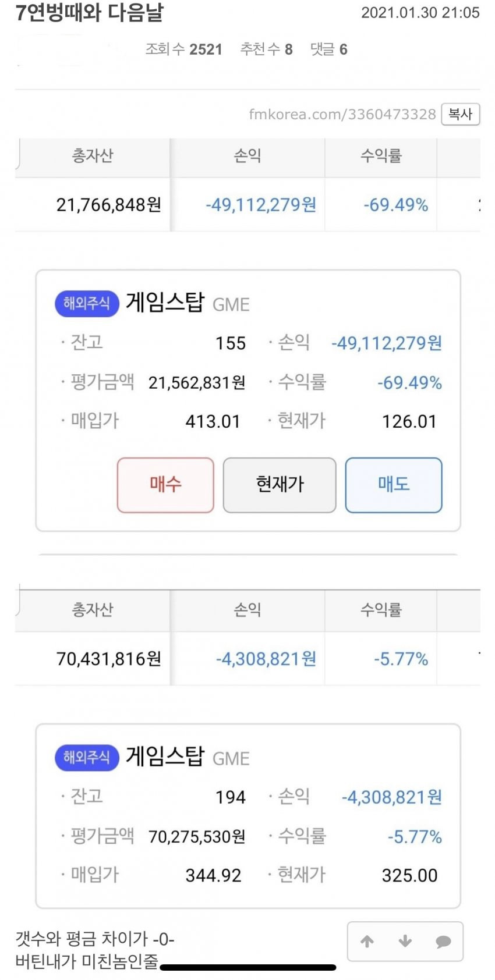495x980 pixels.
Task: Select 총자산 header above 21,766,848원
Action: click(93, 156)
